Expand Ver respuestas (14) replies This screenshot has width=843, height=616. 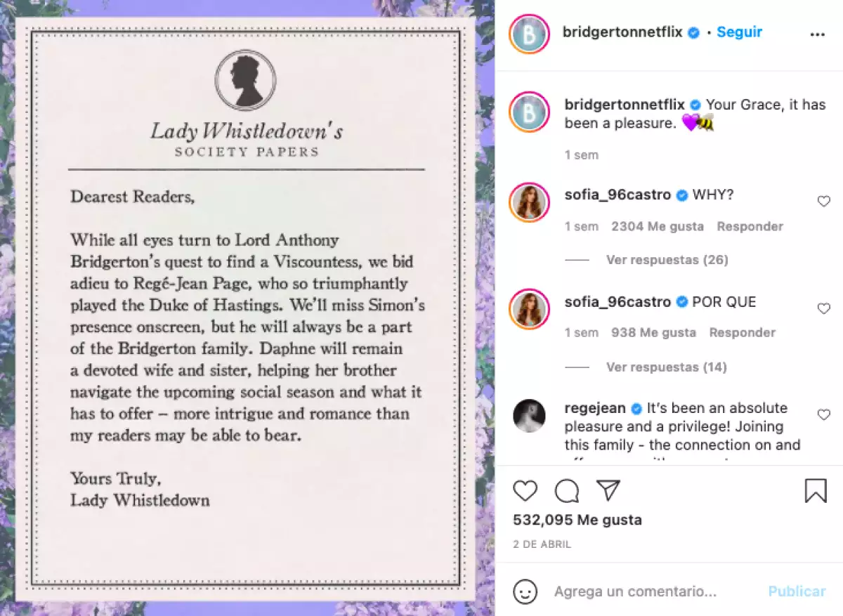point(667,367)
